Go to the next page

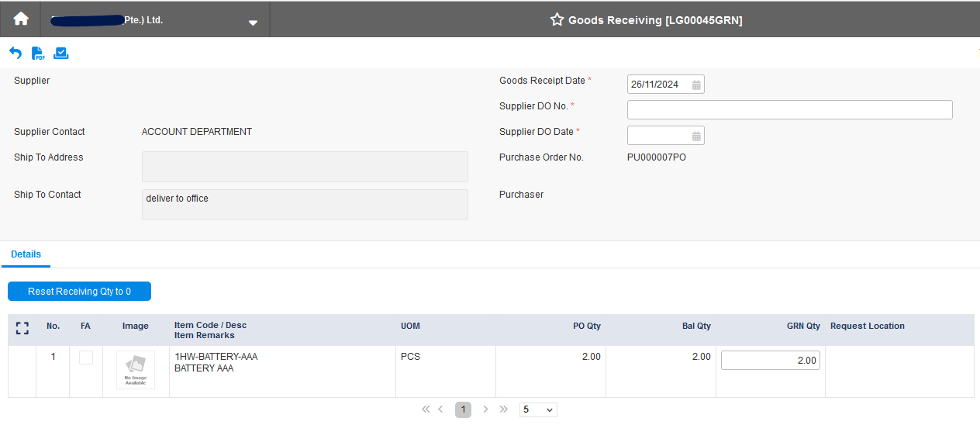[x=486, y=409]
